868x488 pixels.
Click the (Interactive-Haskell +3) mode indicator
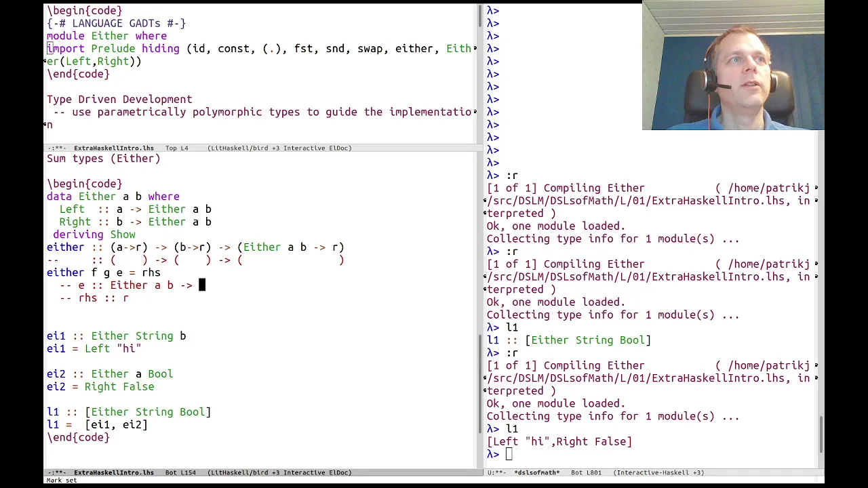coord(658,472)
